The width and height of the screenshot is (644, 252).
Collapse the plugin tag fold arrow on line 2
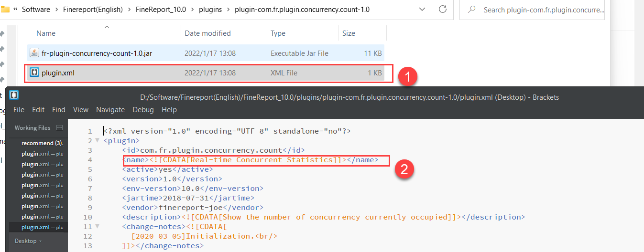pyautogui.click(x=98, y=140)
